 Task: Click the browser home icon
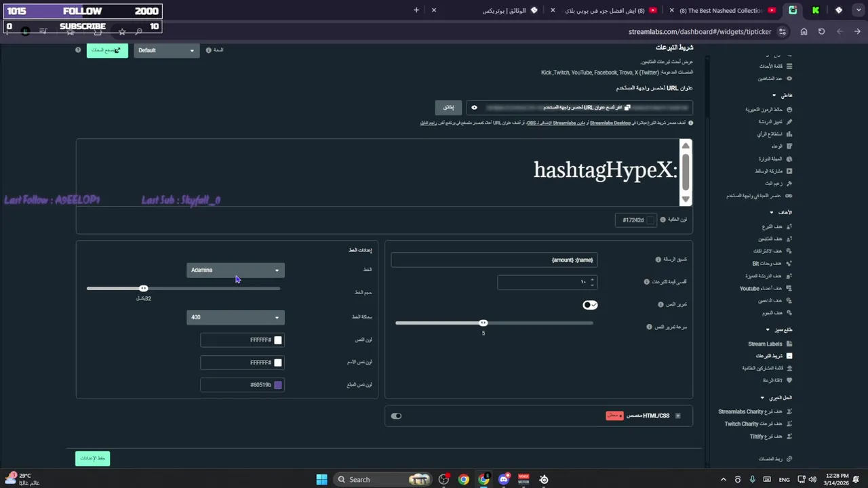pyautogui.click(x=804, y=32)
